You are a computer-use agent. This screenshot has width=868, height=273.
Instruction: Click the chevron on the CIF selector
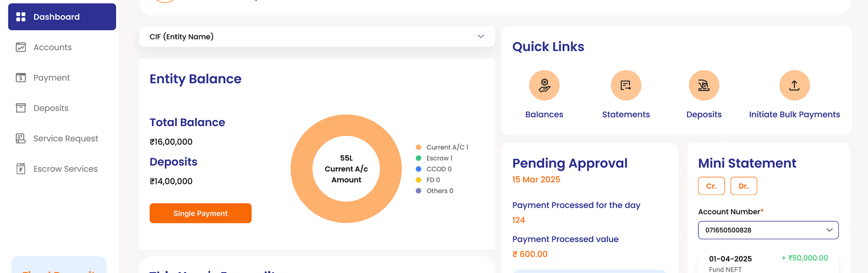point(481,36)
